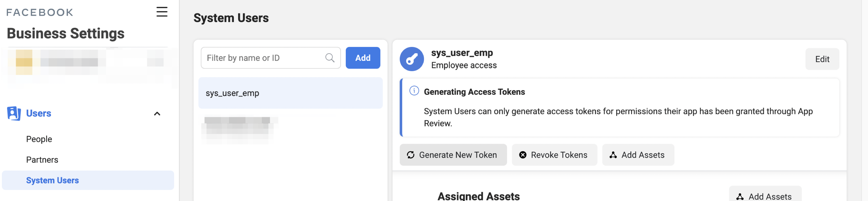Go to the Partners page
868x201 pixels.
pyautogui.click(x=42, y=160)
